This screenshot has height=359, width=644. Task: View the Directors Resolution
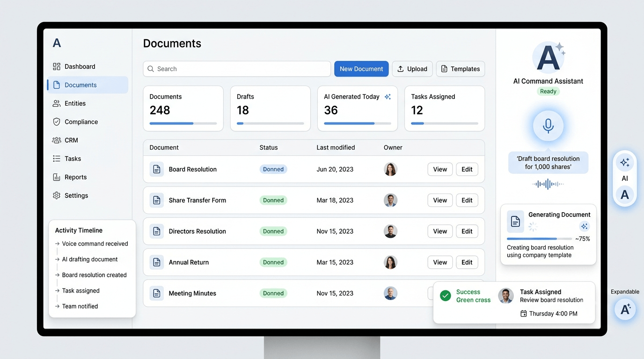pos(440,231)
